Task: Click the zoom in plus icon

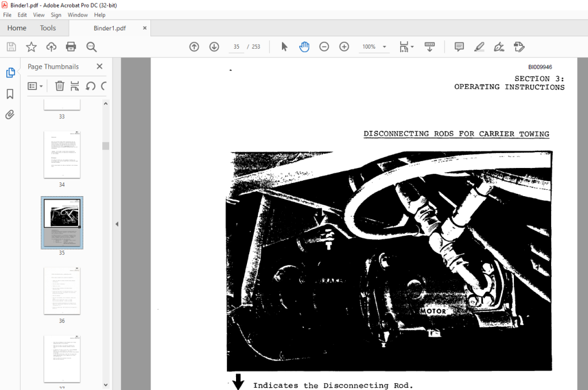Action: tap(344, 47)
